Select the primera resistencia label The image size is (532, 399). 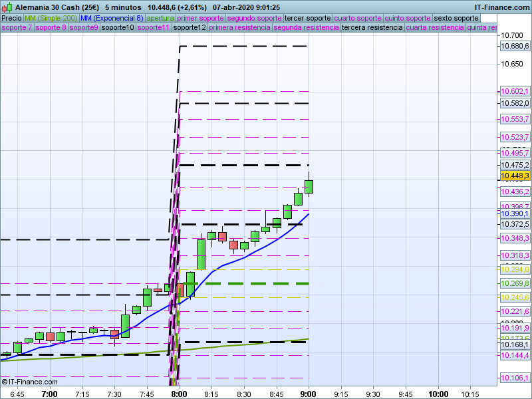point(239,28)
